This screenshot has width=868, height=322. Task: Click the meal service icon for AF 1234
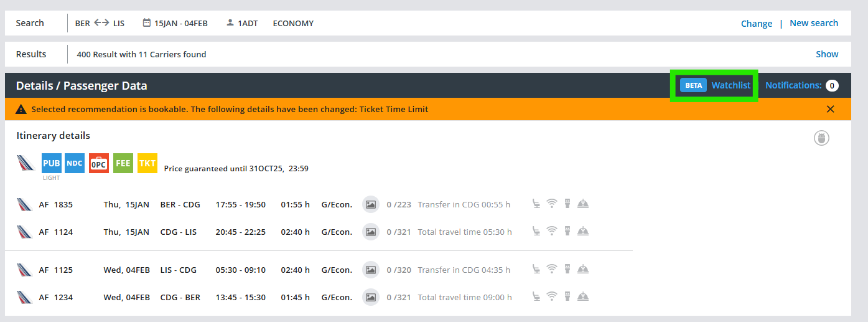pyautogui.click(x=583, y=297)
